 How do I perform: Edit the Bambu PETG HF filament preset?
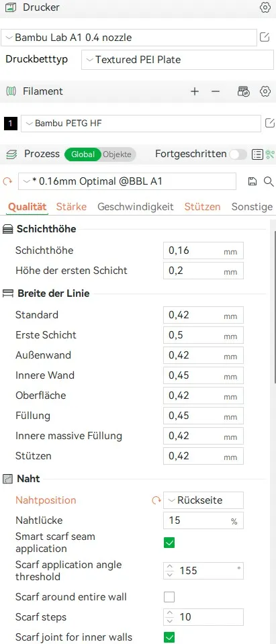point(270,123)
